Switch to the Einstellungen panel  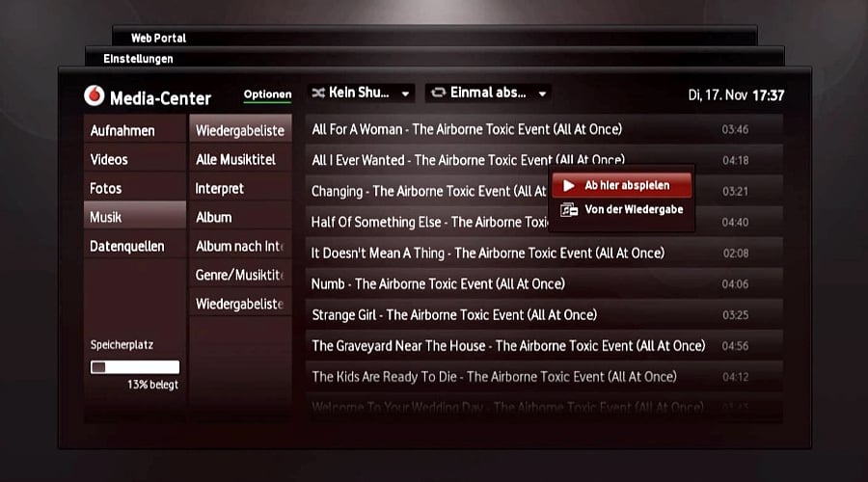click(138, 59)
